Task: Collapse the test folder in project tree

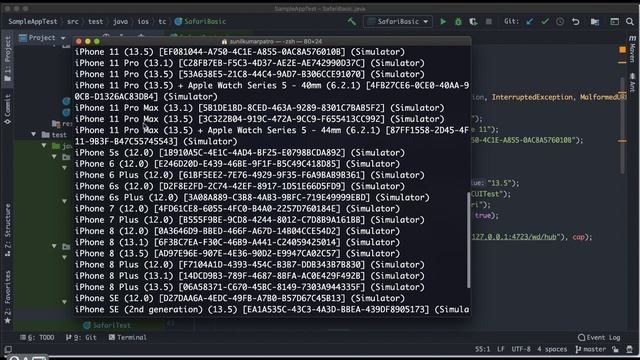Action: (x=33, y=134)
